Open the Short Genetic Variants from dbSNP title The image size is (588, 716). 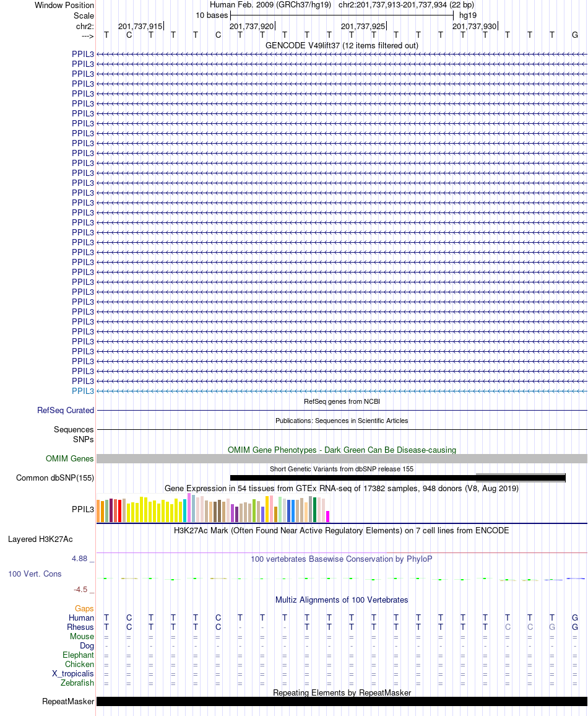click(342, 469)
